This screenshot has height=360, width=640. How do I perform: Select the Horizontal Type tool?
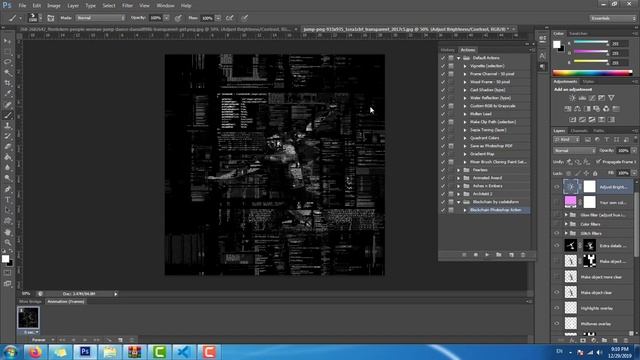point(7,200)
